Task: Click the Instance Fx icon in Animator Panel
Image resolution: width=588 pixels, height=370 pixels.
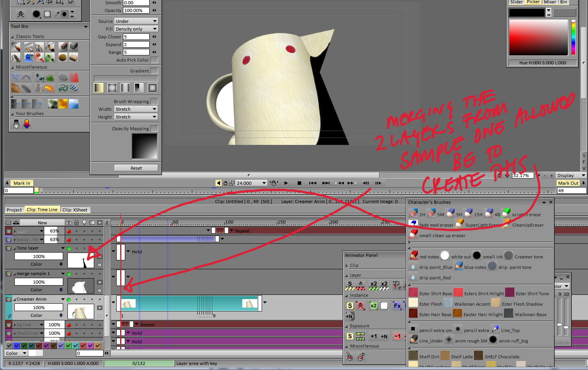Action: coord(397,306)
